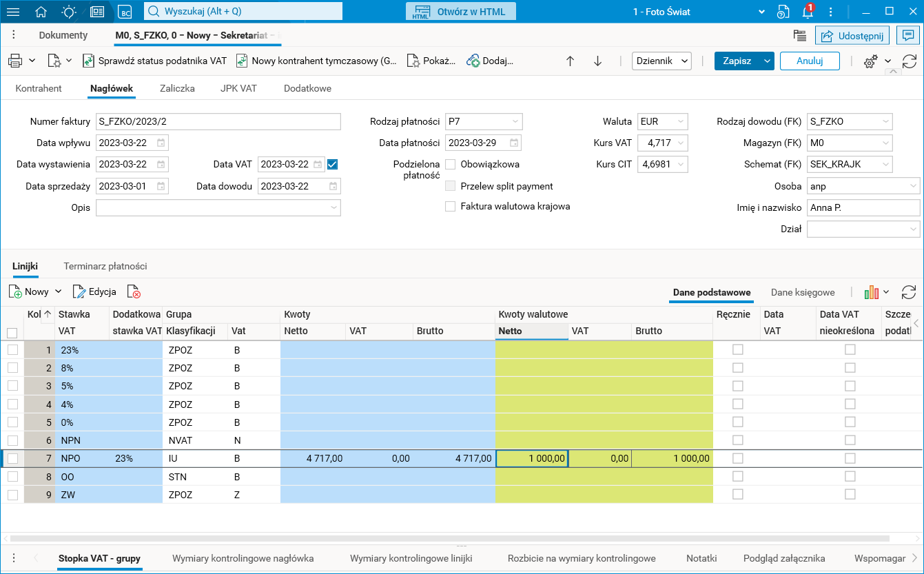Screen dimensions: 924x574
Task: Tick Faktura walutowa krajowa checkbox
Action: click(451, 206)
